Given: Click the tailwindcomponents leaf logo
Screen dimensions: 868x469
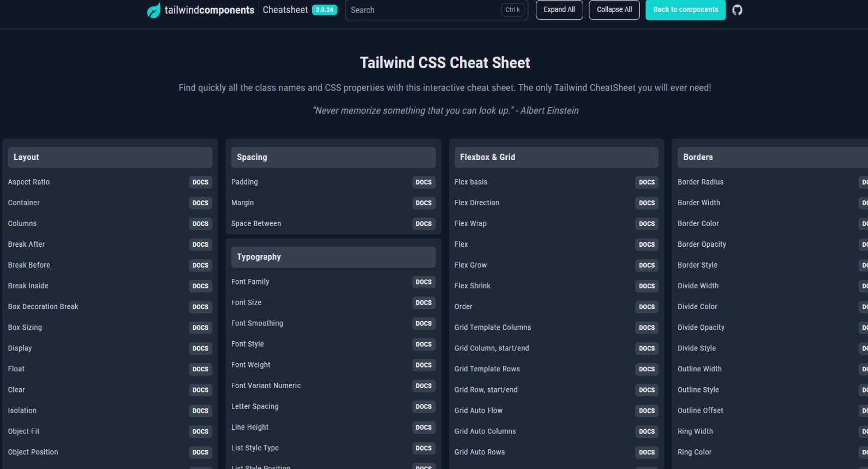Looking at the screenshot, I should [154, 10].
